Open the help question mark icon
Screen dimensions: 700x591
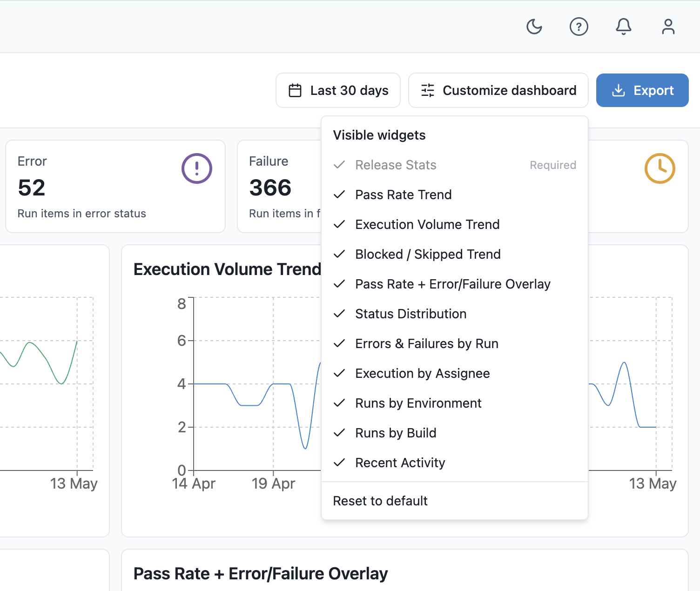[x=579, y=27]
